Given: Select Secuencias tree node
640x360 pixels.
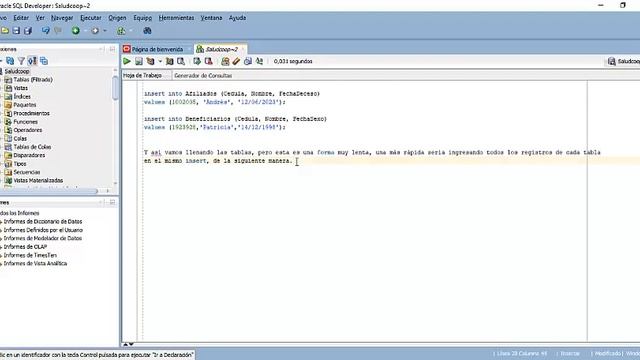Looking at the screenshot, I should tap(27, 172).
